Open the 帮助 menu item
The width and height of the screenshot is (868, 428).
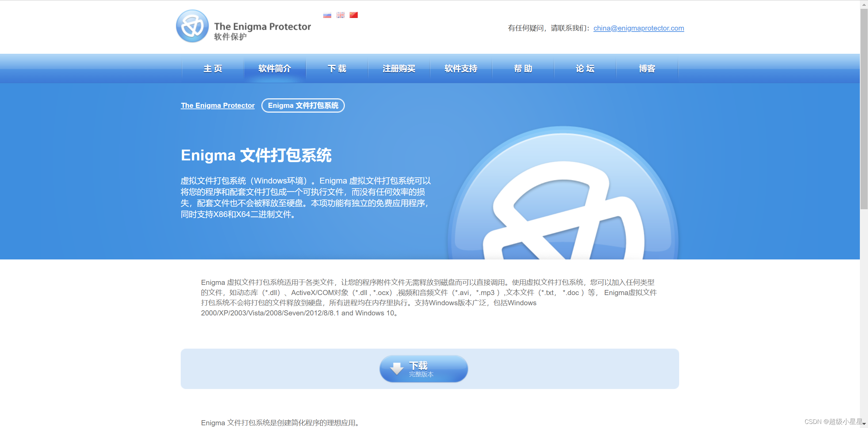coord(523,69)
